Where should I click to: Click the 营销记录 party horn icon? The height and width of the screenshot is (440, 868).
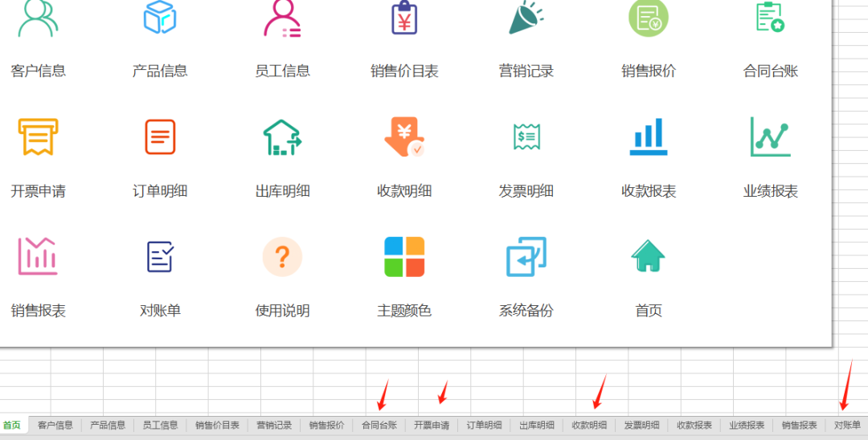526,17
